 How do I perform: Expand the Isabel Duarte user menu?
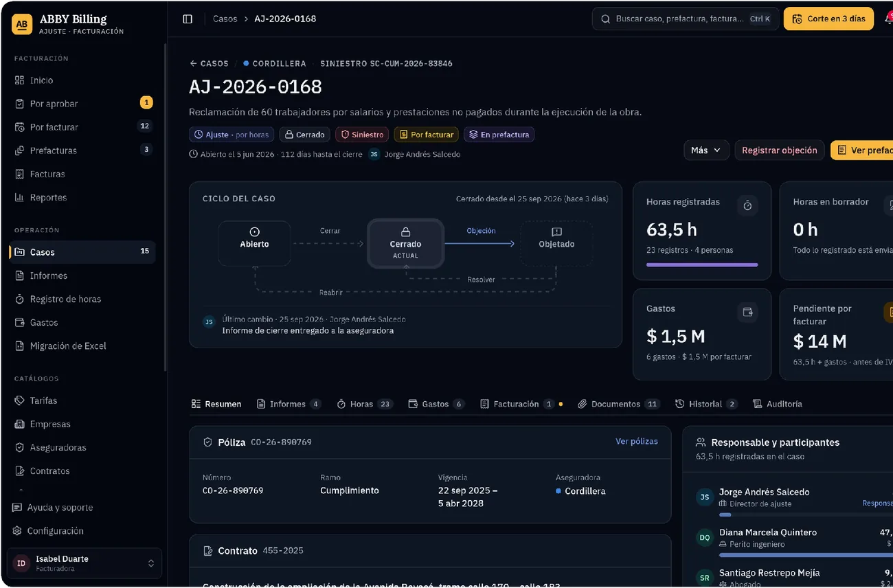tap(84, 563)
